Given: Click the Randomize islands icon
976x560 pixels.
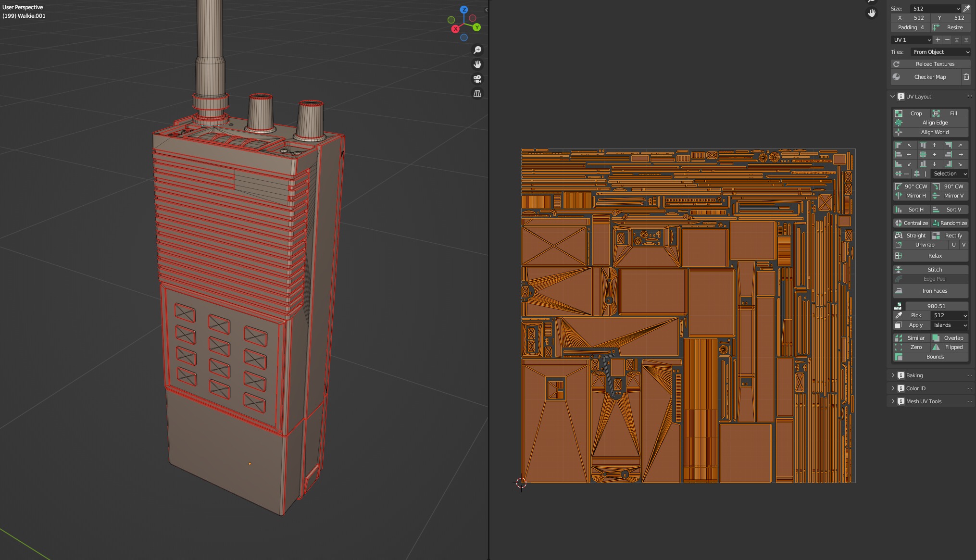Looking at the screenshot, I should [x=935, y=223].
